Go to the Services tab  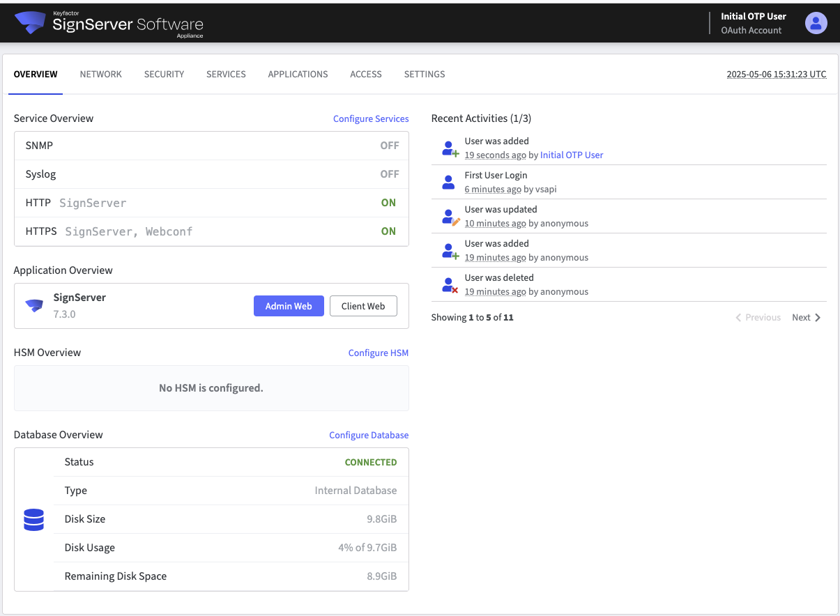click(x=226, y=75)
